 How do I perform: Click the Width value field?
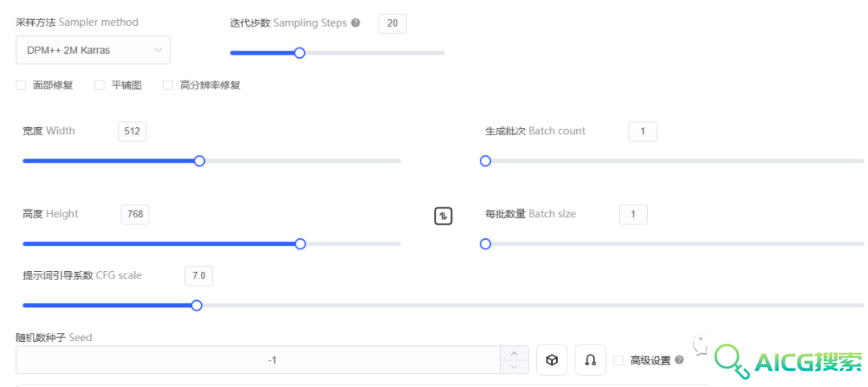point(133,131)
